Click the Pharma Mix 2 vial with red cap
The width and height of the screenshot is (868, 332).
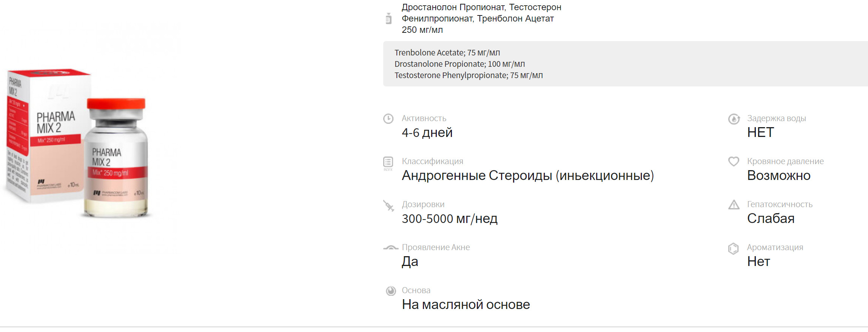click(x=116, y=158)
